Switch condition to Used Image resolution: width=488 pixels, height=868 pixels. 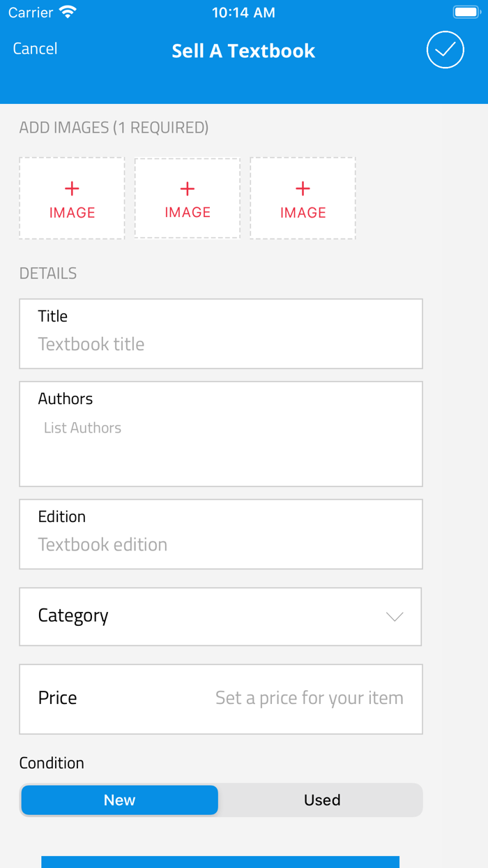coord(321,800)
